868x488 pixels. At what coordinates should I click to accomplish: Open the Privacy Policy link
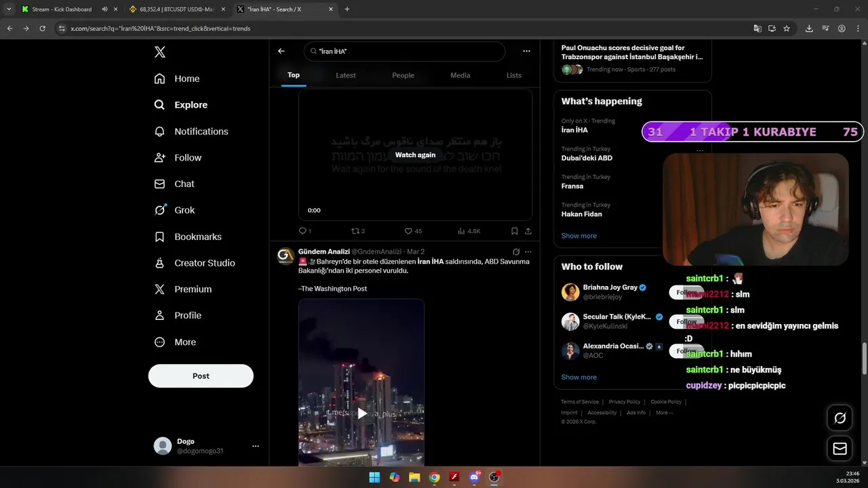point(625,402)
